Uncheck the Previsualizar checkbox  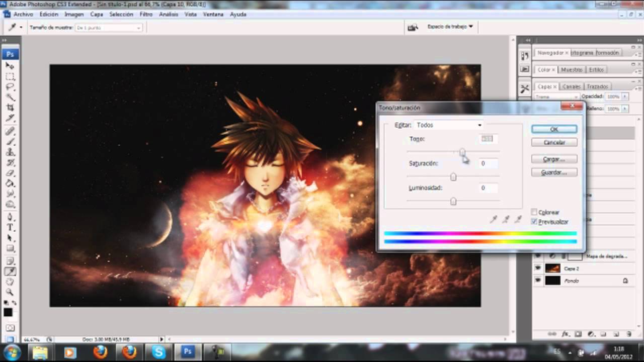click(534, 222)
